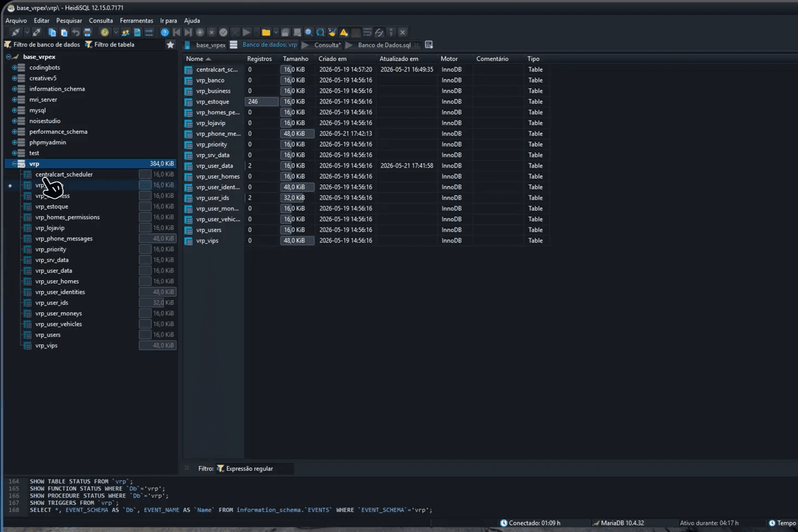Click the blue Help question mark icon

[164, 32]
